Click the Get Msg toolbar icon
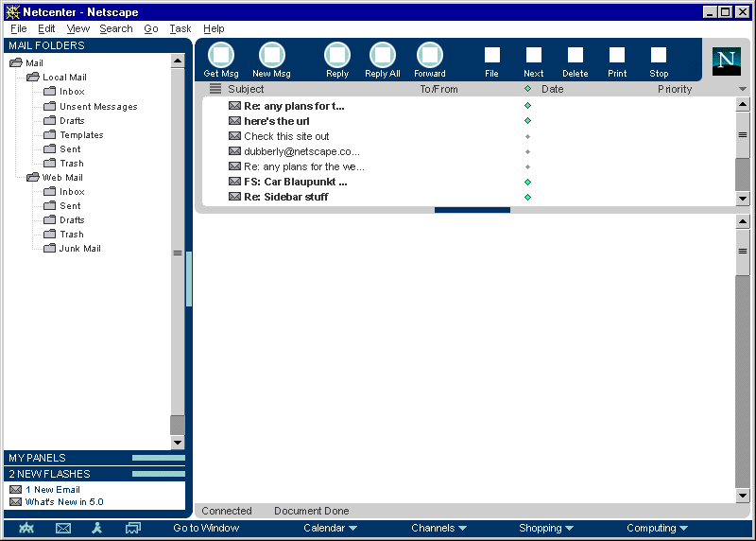 coord(221,55)
